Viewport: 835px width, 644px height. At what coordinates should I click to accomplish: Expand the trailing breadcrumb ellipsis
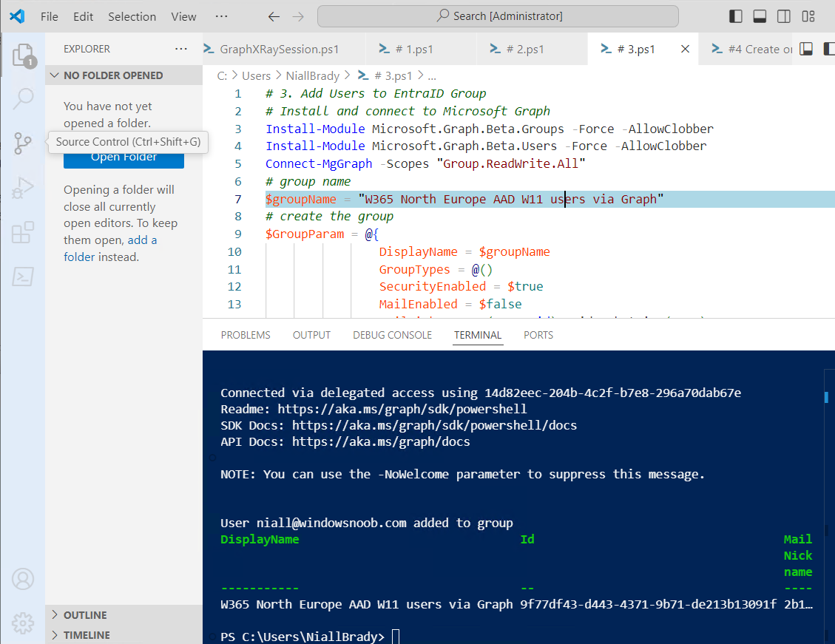click(x=432, y=76)
